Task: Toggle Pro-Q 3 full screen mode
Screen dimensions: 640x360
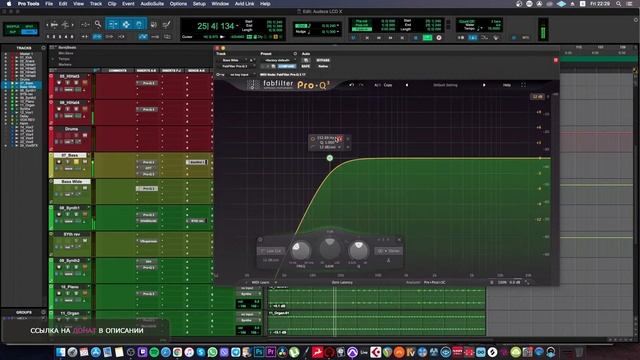Action: (x=524, y=85)
